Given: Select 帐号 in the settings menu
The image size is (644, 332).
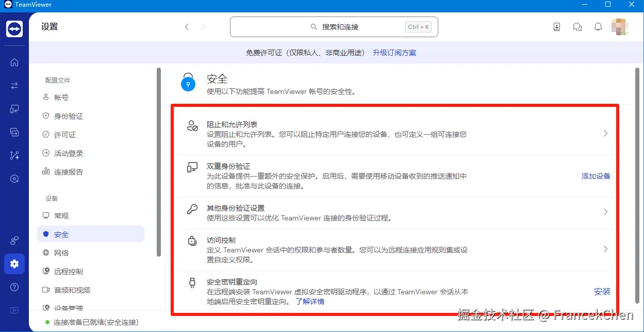Looking at the screenshot, I should pyautogui.click(x=91, y=98).
